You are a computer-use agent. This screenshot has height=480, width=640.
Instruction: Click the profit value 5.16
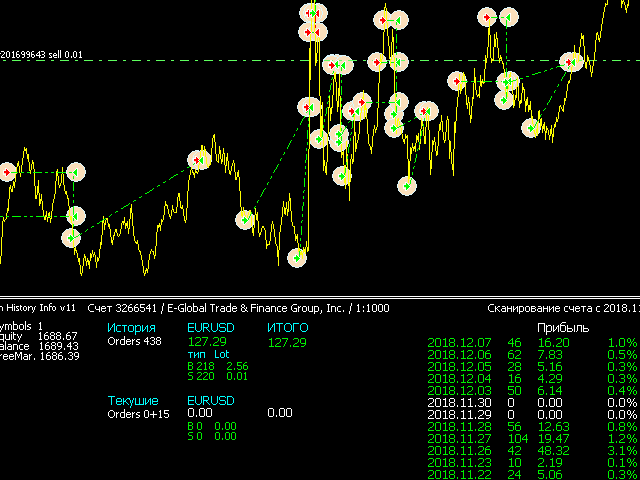(x=550, y=366)
